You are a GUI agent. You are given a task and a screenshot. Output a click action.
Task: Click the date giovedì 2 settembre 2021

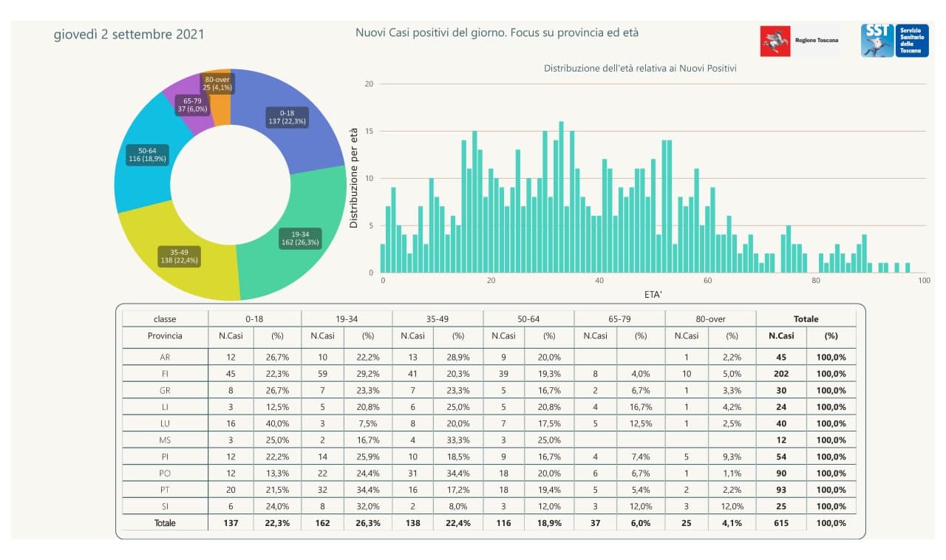pos(129,35)
